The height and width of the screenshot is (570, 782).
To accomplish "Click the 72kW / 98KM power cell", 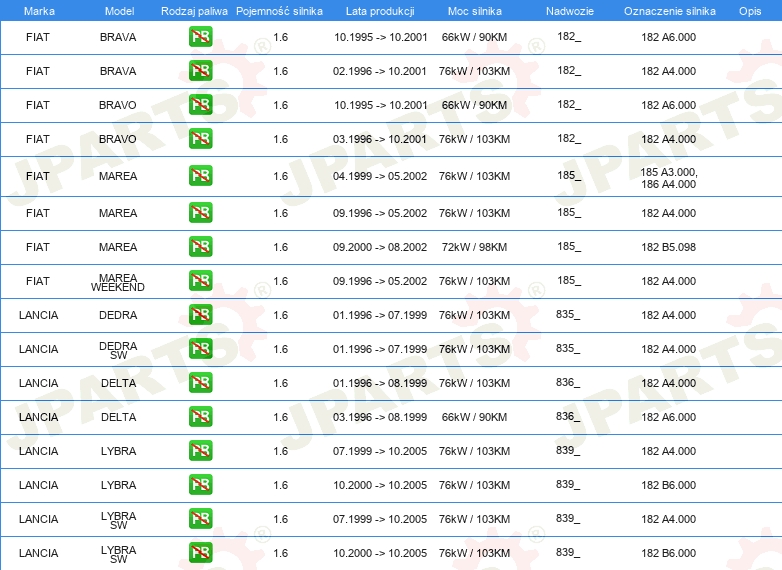I will [x=474, y=247].
